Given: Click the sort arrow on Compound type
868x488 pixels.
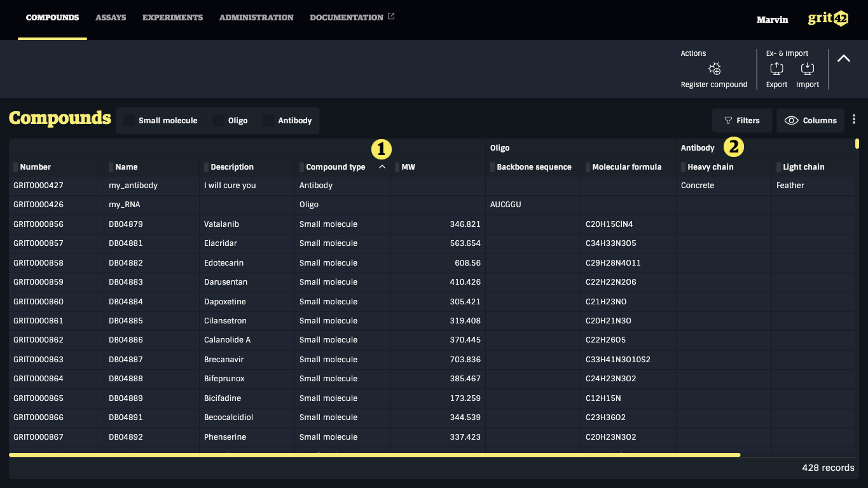Looking at the screenshot, I should tap(382, 167).
